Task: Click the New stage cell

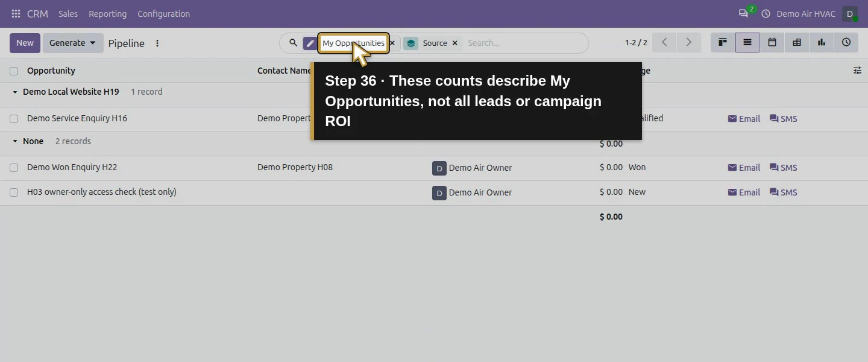Action: coord(637,192)
